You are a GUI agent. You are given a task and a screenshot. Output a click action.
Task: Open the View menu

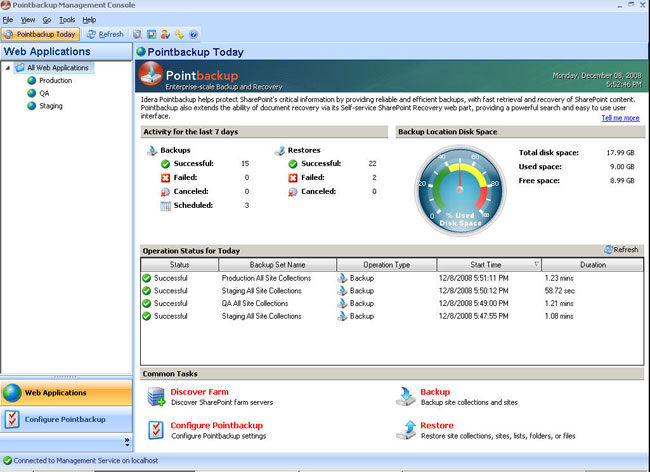pyautogui.click(x=28, y=19)
